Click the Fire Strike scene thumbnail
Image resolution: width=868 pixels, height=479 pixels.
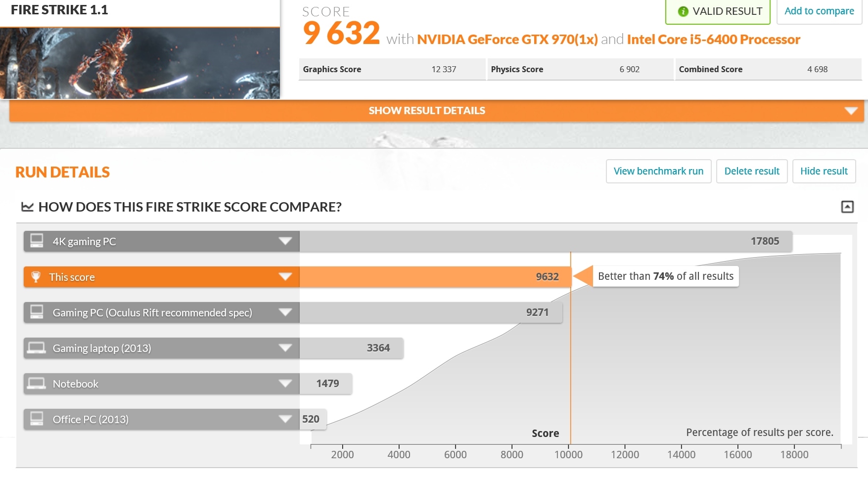(140, 63)
